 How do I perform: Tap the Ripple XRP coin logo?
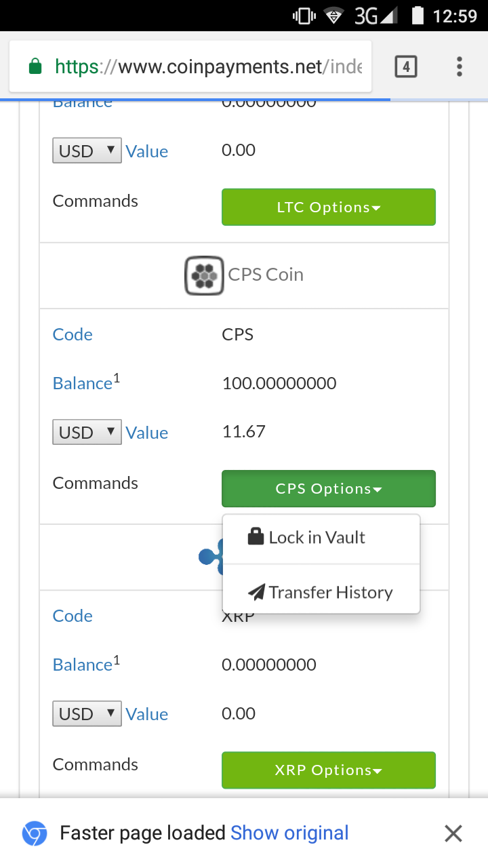[x=210, y=557]
